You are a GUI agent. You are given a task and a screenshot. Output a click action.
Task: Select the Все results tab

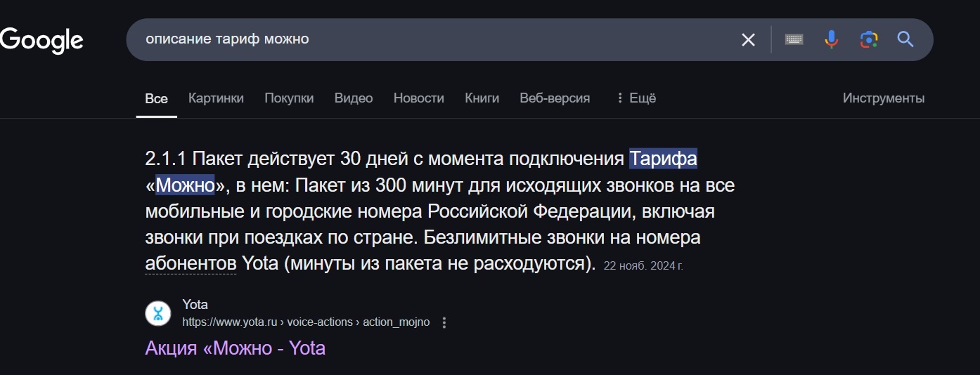pyautogui.click(x=156, y=98)
